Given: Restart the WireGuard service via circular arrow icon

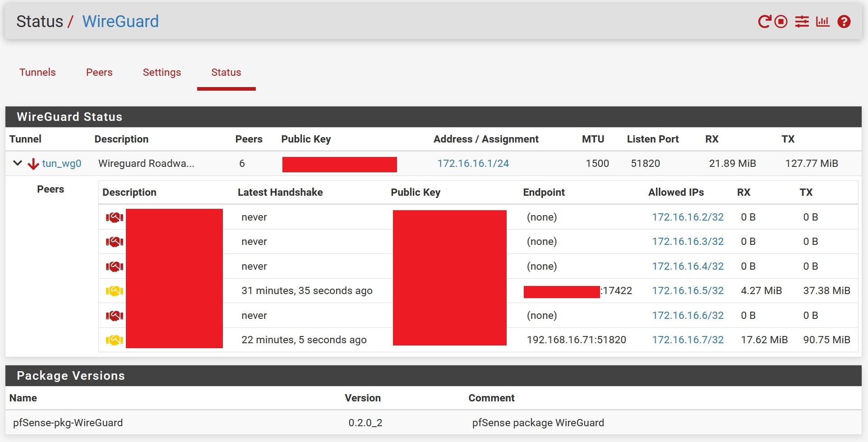Looking at the screenshot, I should 764,22.
